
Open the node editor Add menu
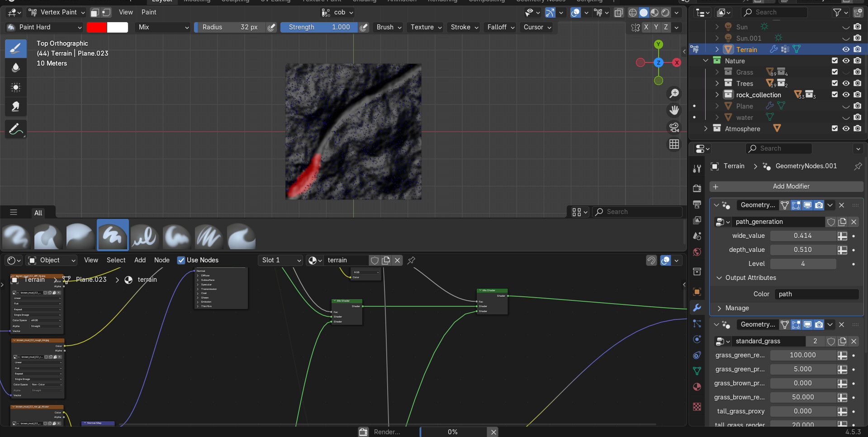[140, 260]
